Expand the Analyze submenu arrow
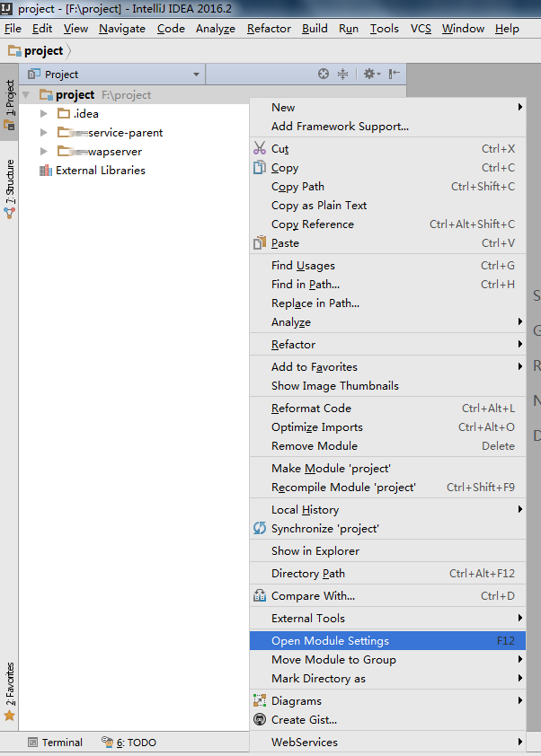Image resolution: width=541 pixels, height=756 pixels. [x=519, y=321]
